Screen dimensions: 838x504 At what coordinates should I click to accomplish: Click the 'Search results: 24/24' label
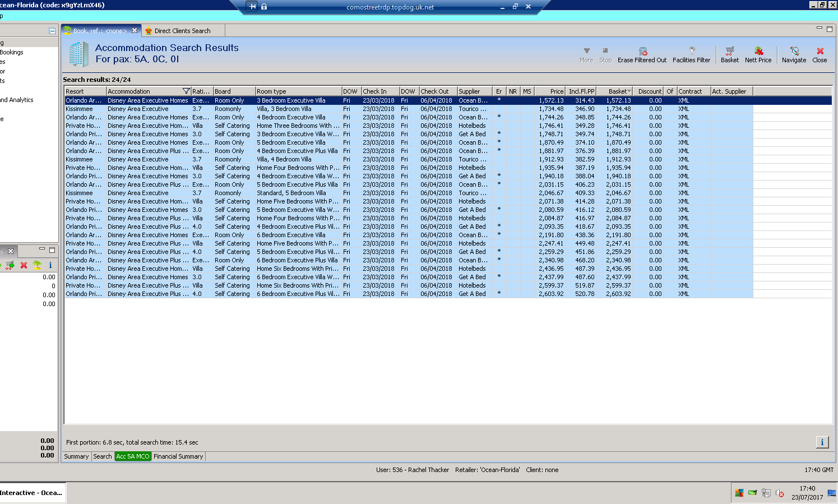97,80
